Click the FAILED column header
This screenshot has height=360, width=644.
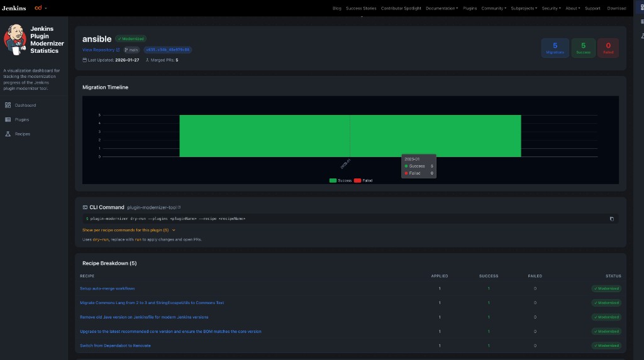tap(535, 276)
